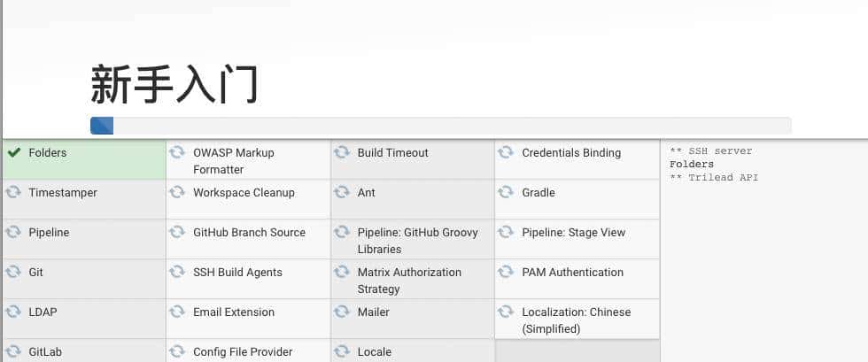Click the refresh icon beside Credentials Binding
The width and height of the screenshot is (868, 362).
coord(507,152)
